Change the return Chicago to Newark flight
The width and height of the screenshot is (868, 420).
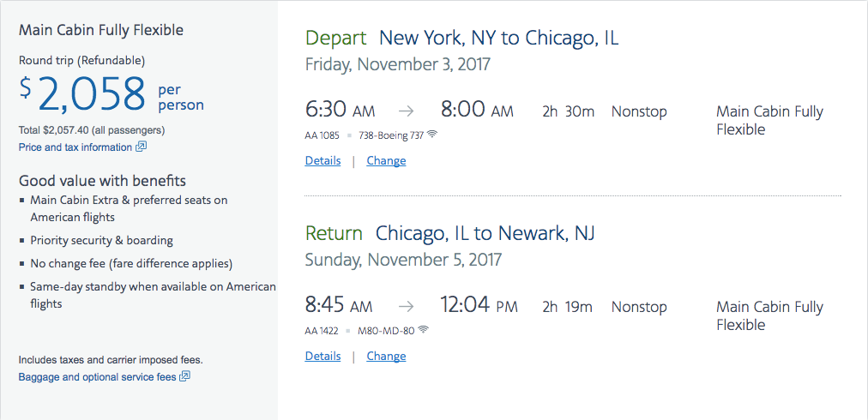386,357
